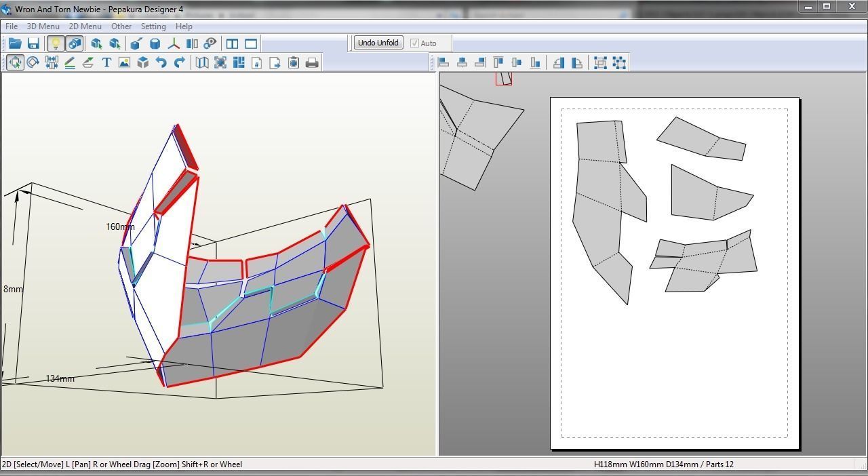Switch to single-pane window layout

[251, 43]
